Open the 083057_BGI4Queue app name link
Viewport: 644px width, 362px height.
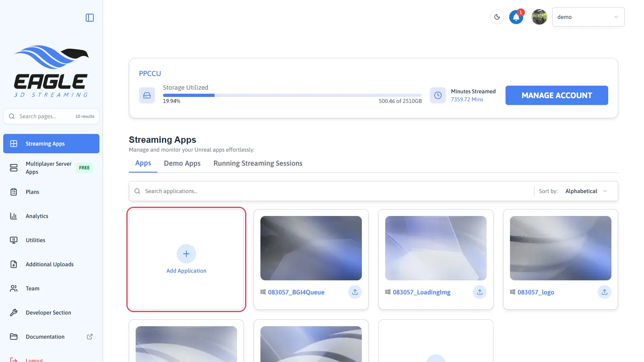pos(296,292)
